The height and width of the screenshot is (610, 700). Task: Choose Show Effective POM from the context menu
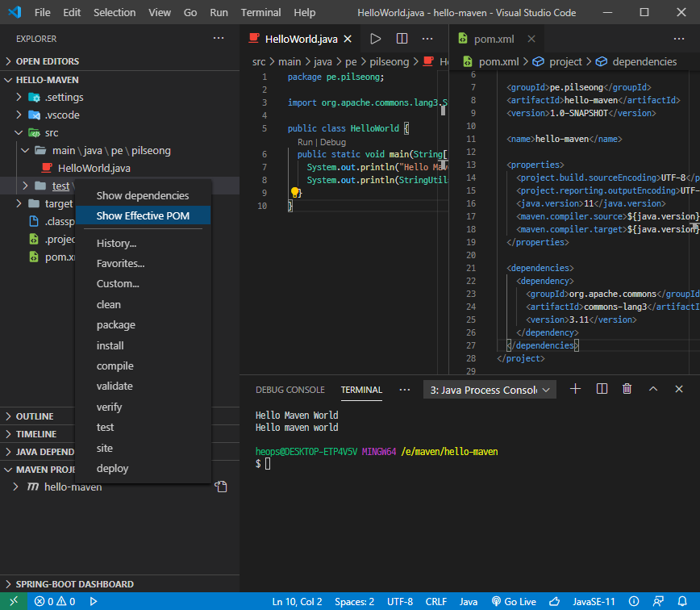coord(142,215)
